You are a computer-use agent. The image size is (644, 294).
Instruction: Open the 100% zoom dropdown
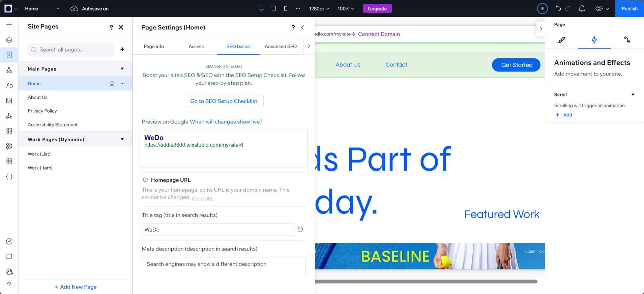tap(346, 8)
